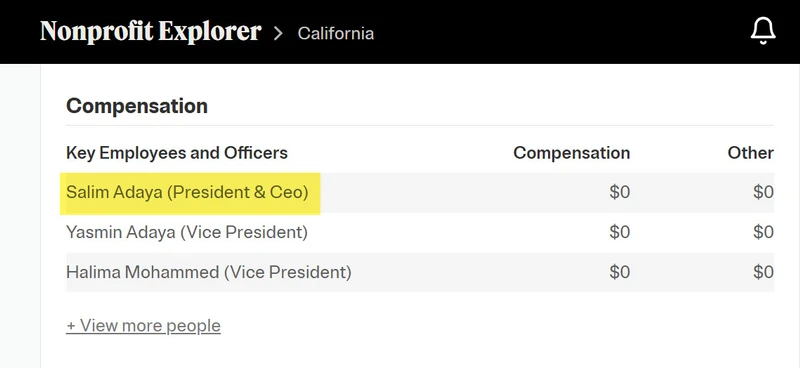Click Yasmin Adaya's other $0 value
The image size is (800, 368).
point(763,232)
